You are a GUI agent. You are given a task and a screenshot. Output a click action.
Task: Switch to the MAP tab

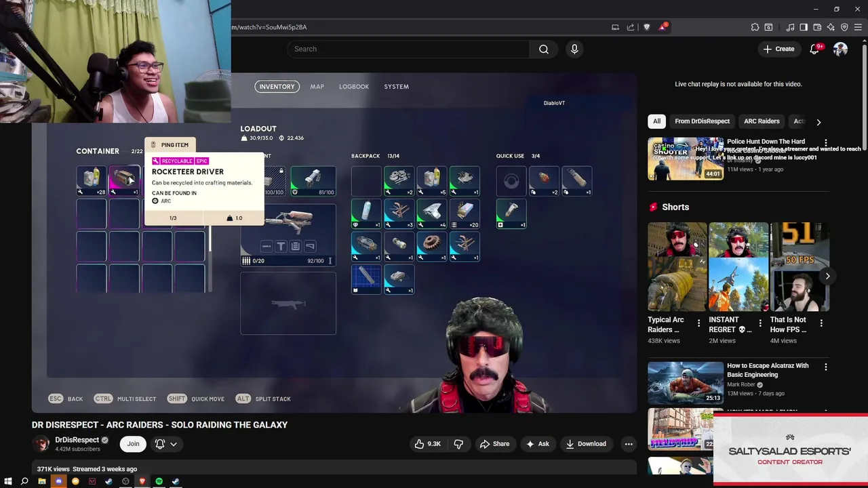pos(317,87)
